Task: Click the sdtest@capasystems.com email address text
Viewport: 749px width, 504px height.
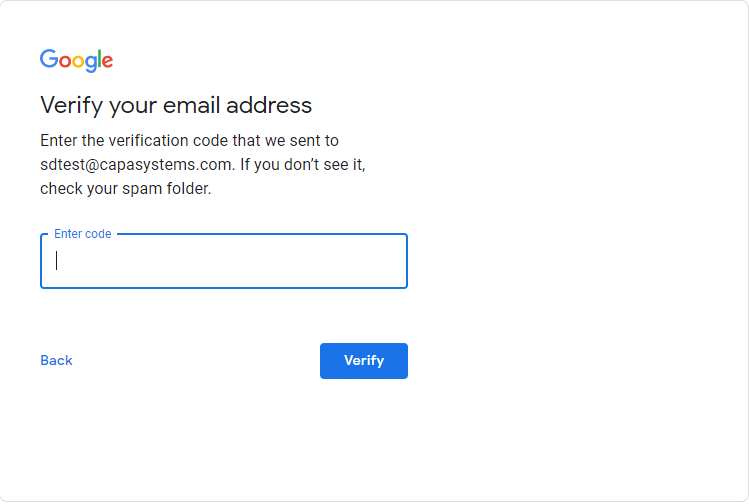Action: (136, 164)
